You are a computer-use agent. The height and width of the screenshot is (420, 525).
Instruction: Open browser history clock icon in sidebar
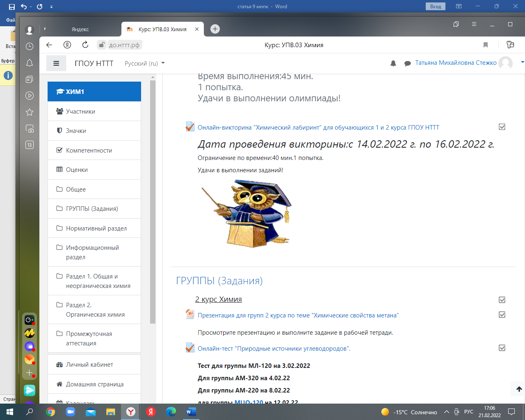coord(30,46)
